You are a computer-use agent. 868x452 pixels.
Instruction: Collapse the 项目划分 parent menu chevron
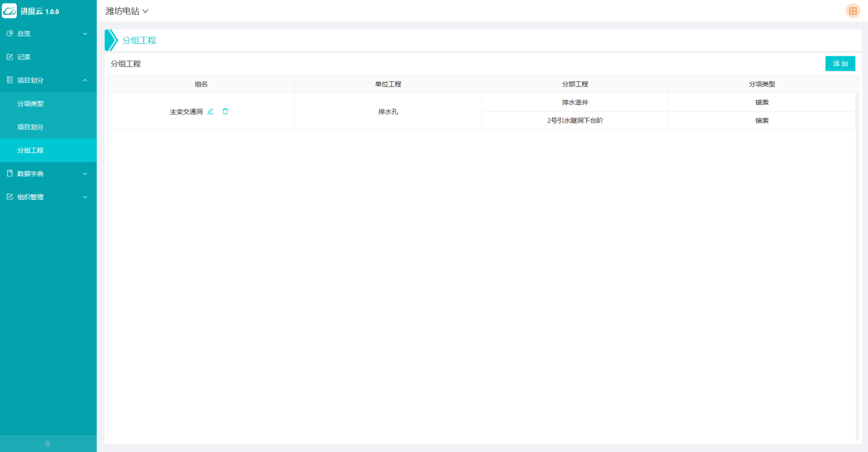tap(85, 80)
